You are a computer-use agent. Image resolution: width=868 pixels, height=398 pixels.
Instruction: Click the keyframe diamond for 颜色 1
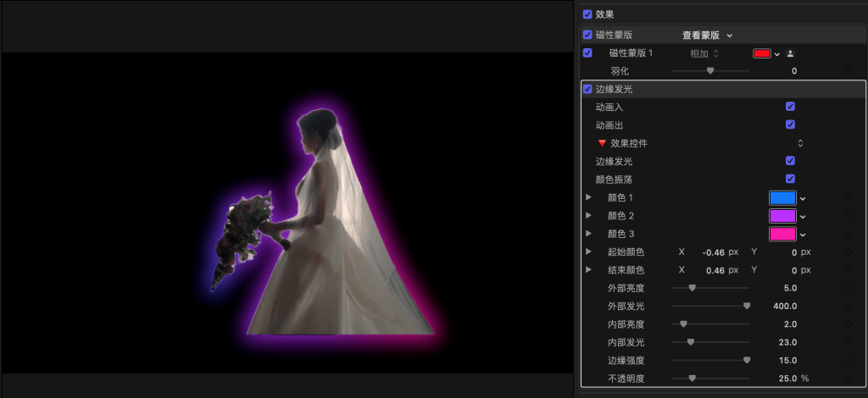(849, 197)
